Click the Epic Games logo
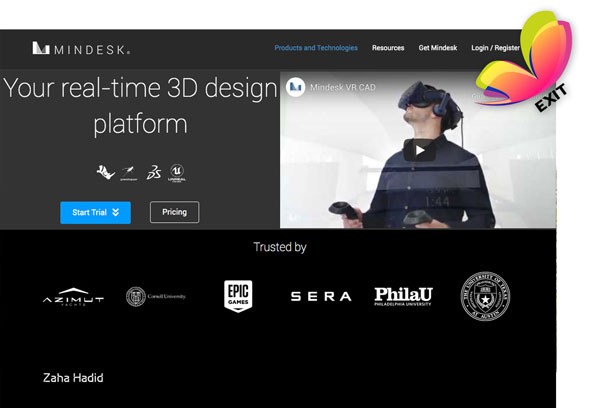Screen dimensions: 600x408 (x=238, y=296)
